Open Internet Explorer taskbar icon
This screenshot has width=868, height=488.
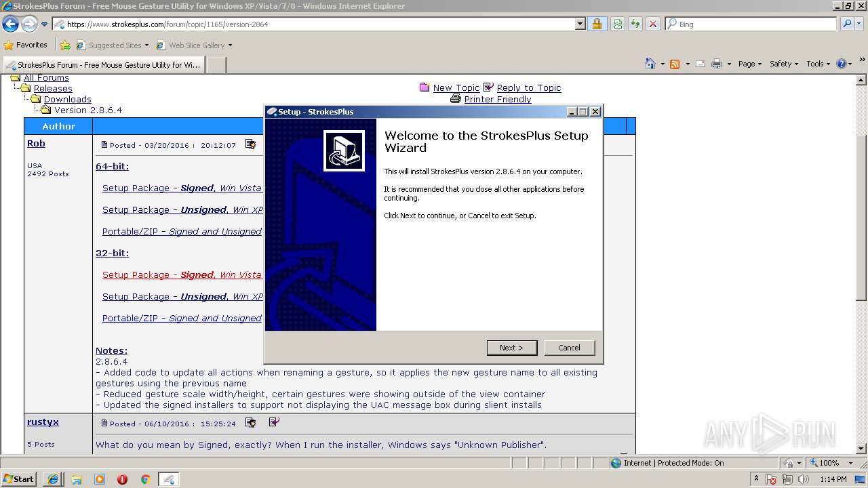click(x=53, y=479)
